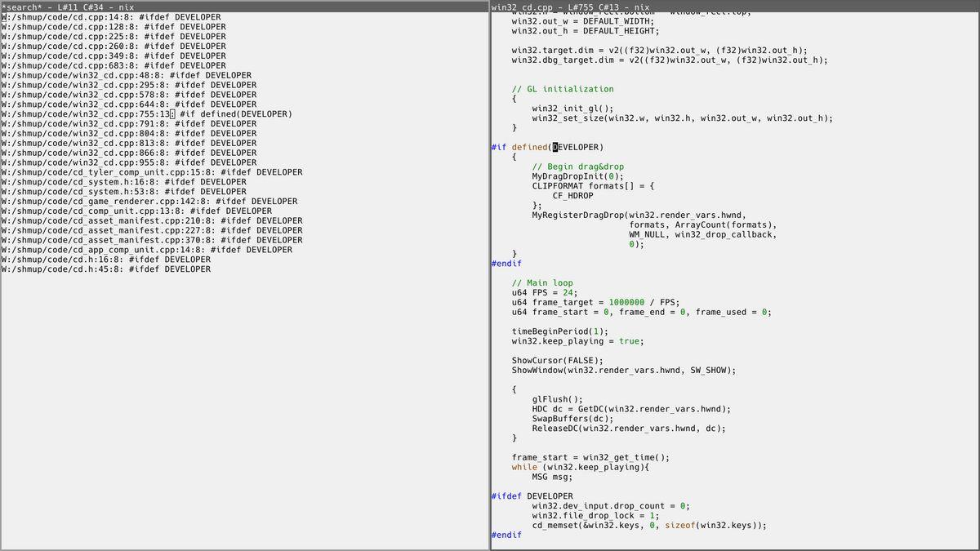Open search result cd.cpp:683:8
This screenshot has height=551, width=980.
pos(114,65)
